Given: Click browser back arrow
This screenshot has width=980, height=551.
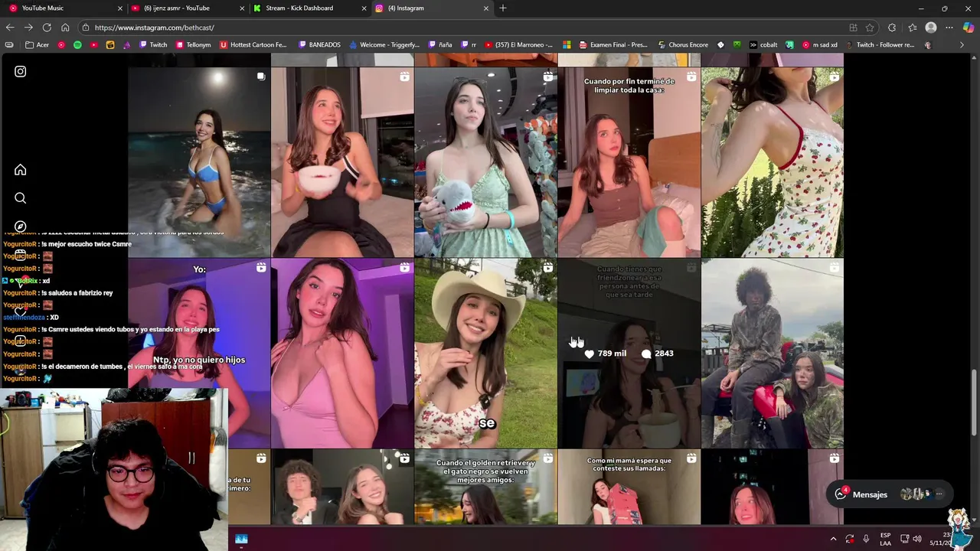Looking at the screenshot, I should tap(10, 28).
